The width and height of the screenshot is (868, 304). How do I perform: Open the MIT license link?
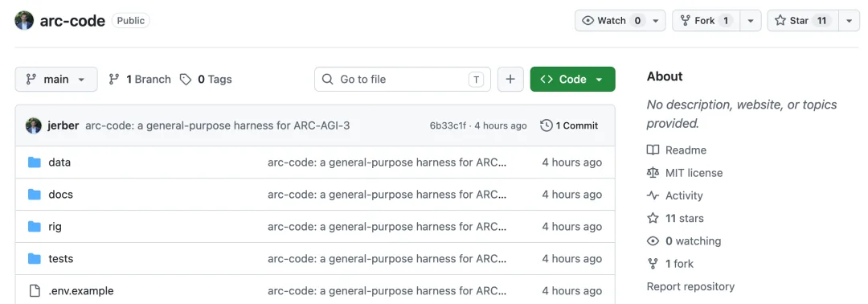click(x=694, y=173)
